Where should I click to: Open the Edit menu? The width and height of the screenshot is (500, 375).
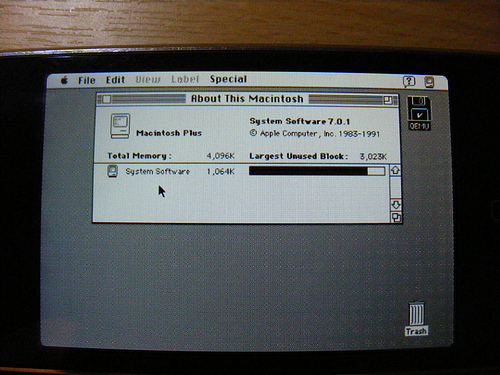coord(115,80)
